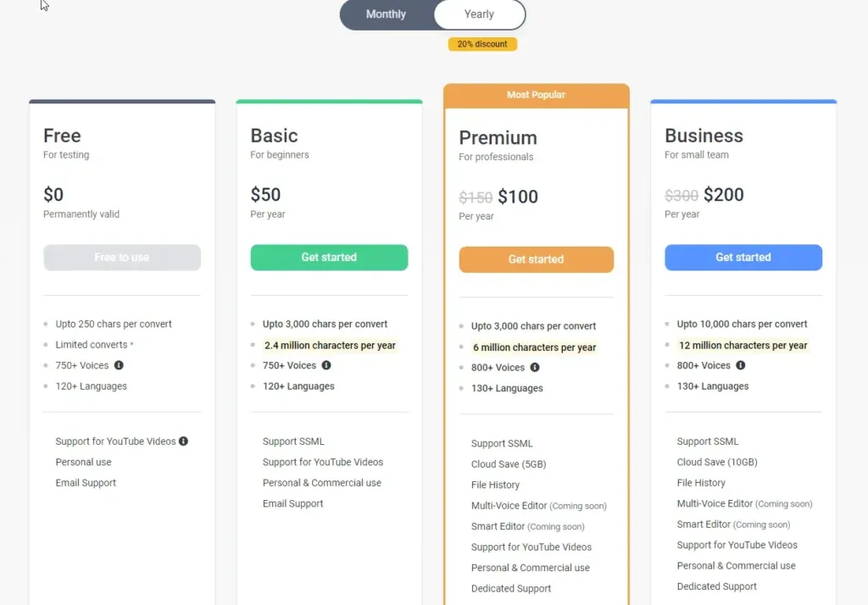Click 'Dedicated Support' in Business plan
The width and height of the screenshot is (868, 605).
pos(716,586)
